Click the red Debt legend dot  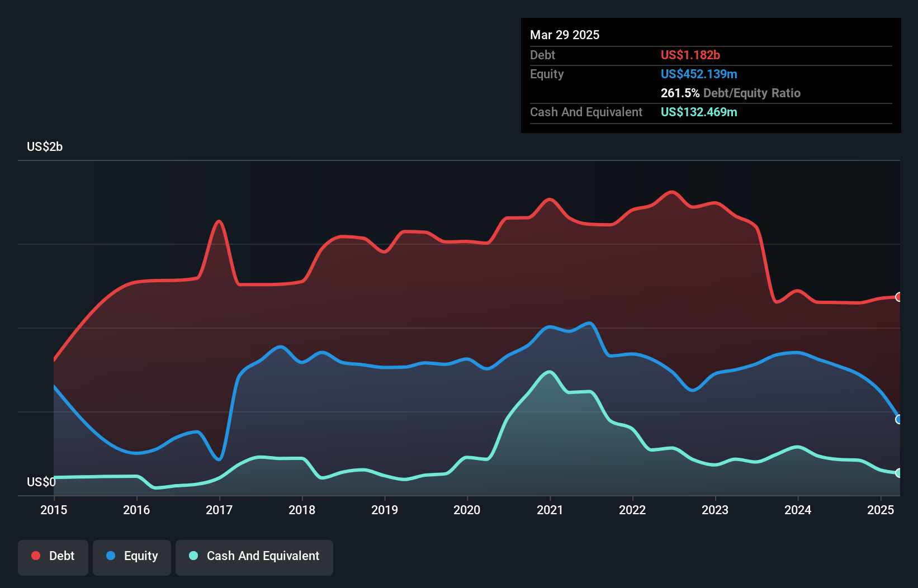point(36,556)
